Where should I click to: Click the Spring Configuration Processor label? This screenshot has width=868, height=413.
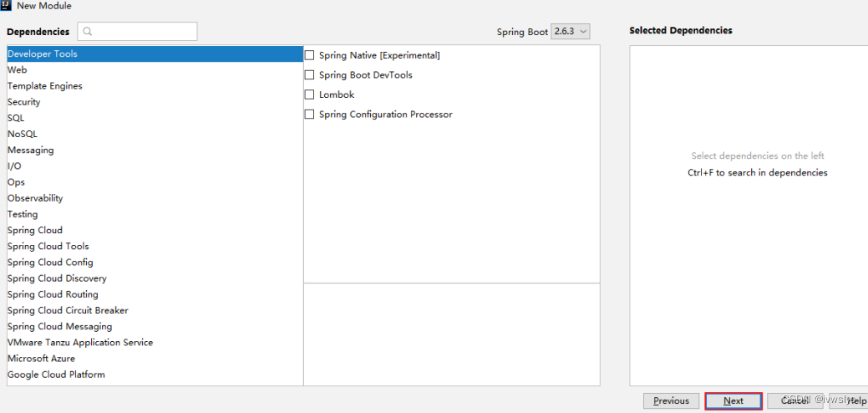(386, 115)
